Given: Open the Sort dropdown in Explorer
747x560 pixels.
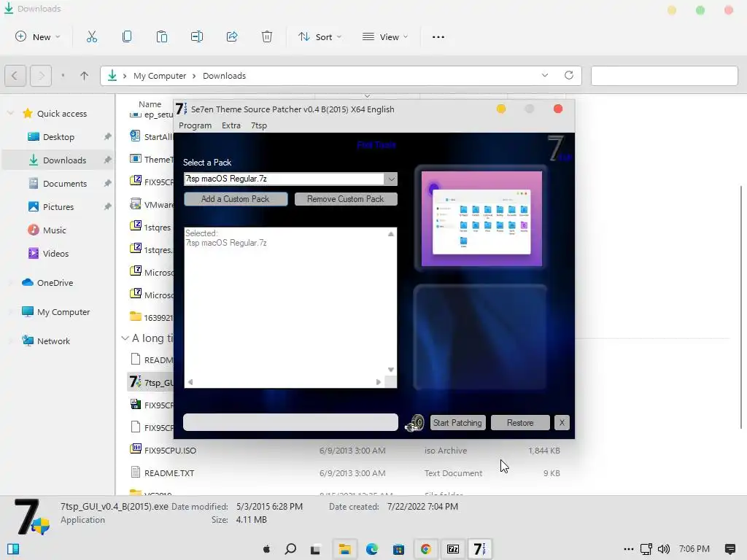Looking at the screenshot, I should point(320,36).
